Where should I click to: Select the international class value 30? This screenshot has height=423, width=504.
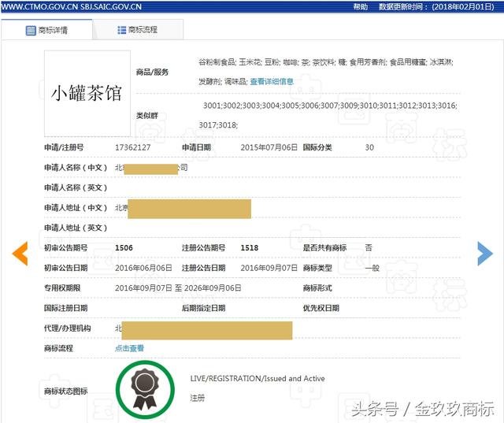(x=369, y=147)
